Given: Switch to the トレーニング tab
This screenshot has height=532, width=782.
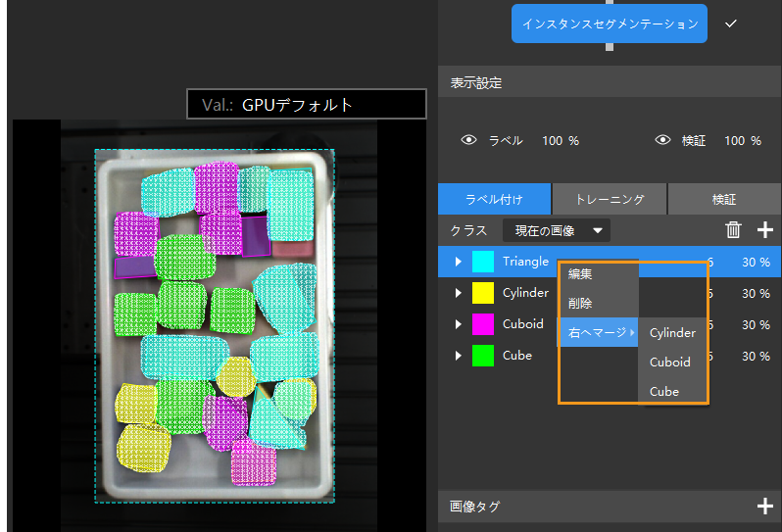Looking at the screenshot, I should [x=610, y=199].
